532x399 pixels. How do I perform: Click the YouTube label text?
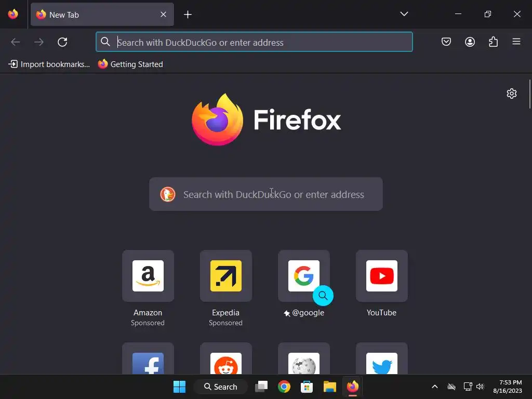coord(381,312)
